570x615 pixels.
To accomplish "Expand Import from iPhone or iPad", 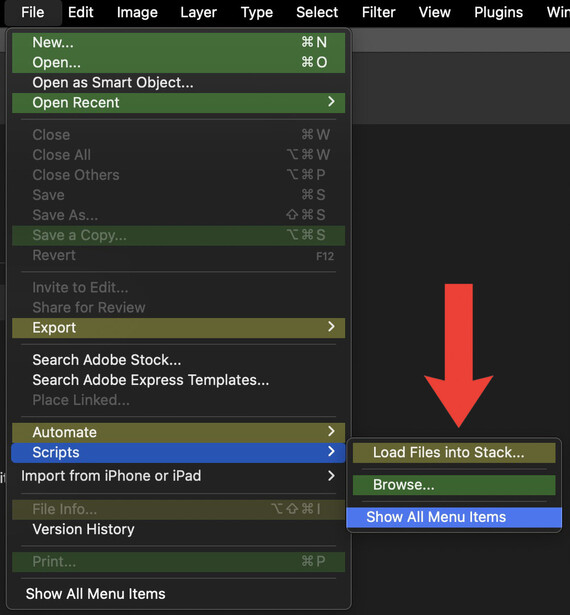I will click(x=178, y=476).
